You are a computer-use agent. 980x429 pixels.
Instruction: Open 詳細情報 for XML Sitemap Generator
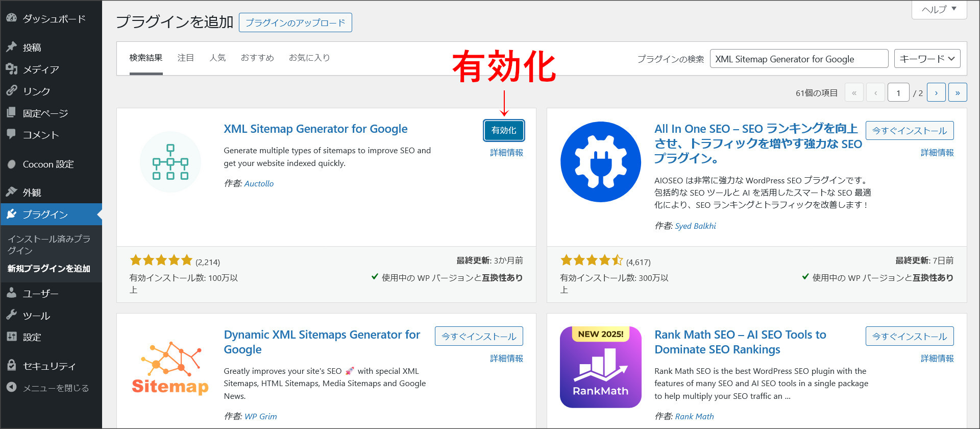[506, 152]
